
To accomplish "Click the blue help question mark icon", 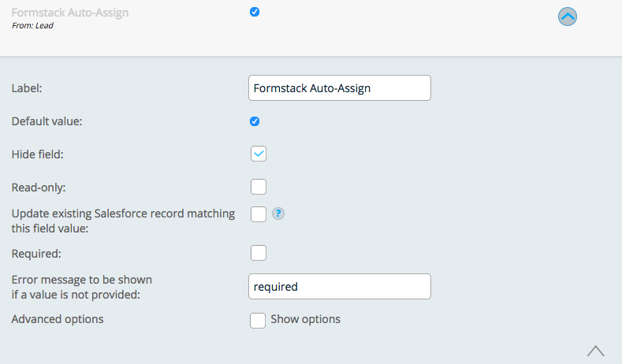I will click(277, 214).
